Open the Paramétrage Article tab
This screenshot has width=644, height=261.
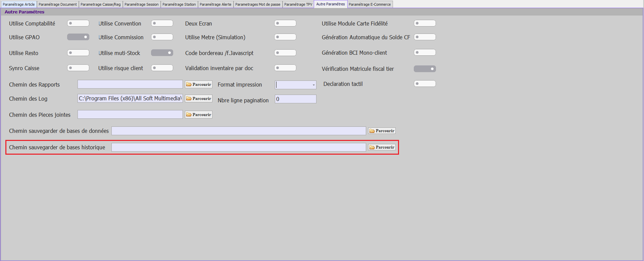click(x=19, y=4)
